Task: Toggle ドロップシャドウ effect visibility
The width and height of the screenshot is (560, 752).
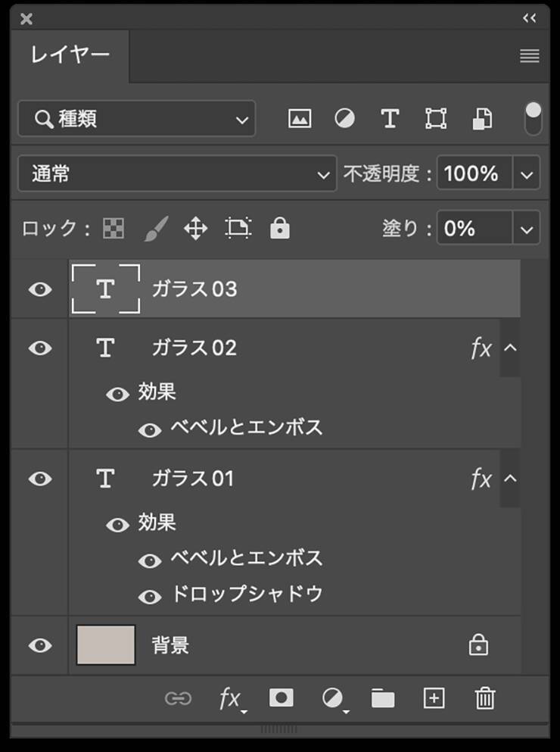Action: [x=150, y=596]
